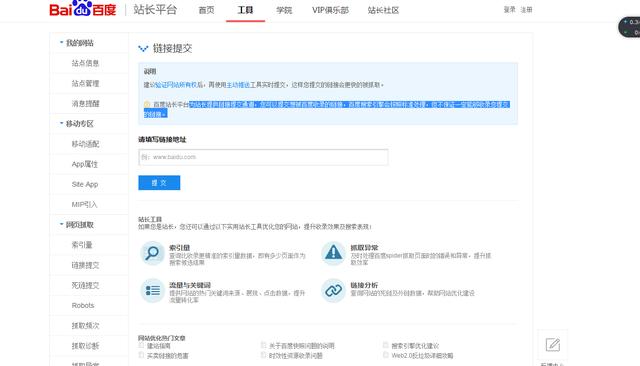Image resolution: width=640 pixels, height=366 pixels.
Task: Click the document icon beside 关于百度快照问题的说明
Action: tap(263, 346)
